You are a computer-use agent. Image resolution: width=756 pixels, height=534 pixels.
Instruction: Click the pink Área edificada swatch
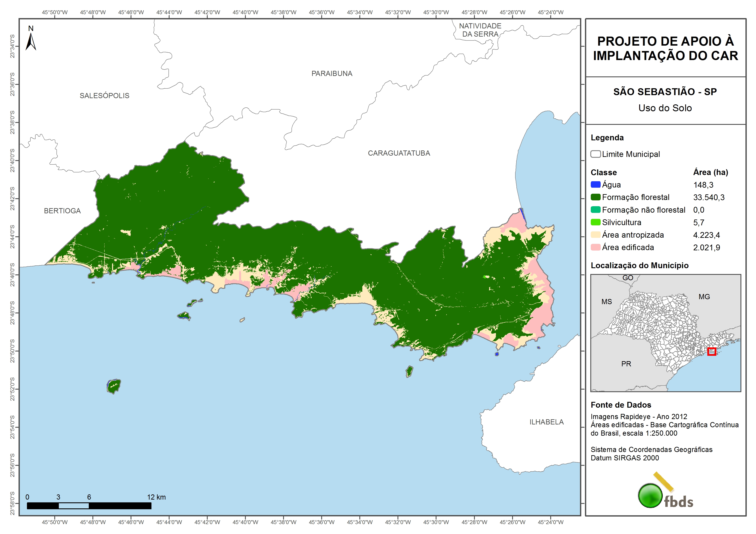pos(595,248)
